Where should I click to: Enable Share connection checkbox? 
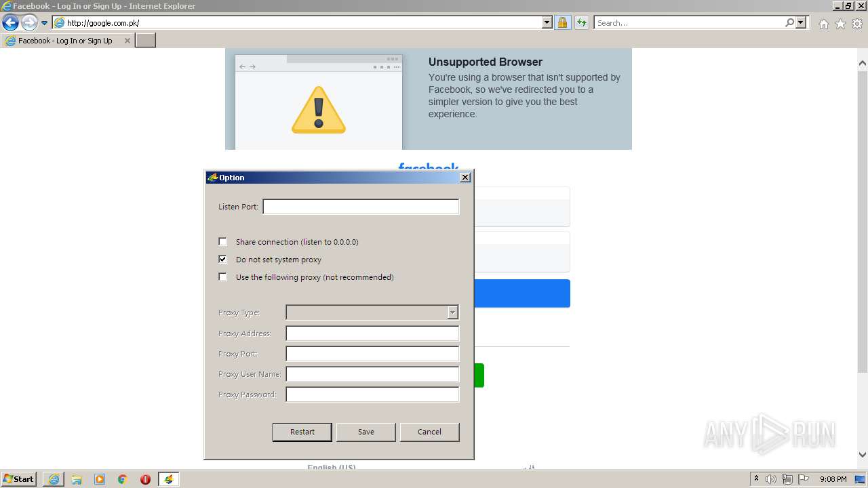point(222,241)
